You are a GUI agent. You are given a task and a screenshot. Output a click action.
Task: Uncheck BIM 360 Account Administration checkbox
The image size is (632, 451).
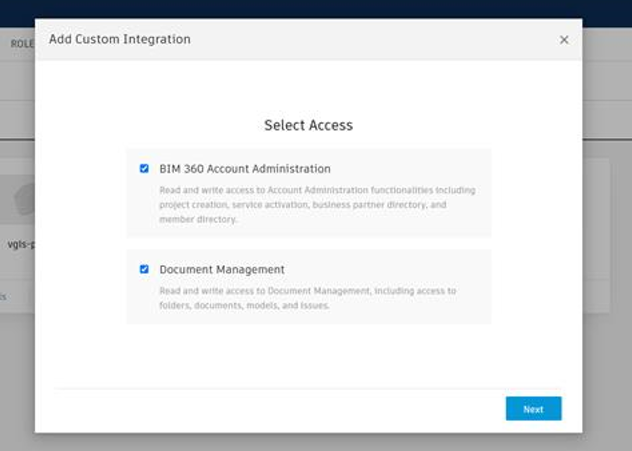pos(144,168)
